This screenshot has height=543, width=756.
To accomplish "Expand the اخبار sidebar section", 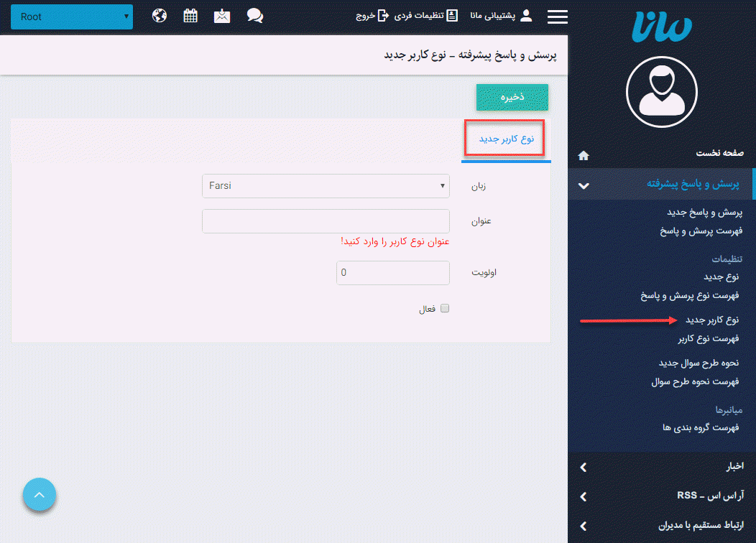I will click(x=660, y=466).
